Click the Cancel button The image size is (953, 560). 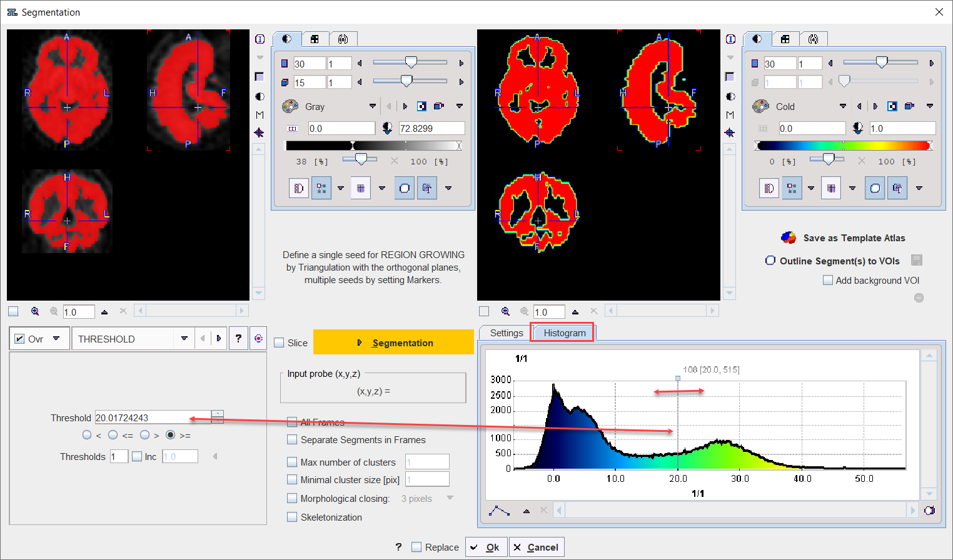click(x=537, y=547)
